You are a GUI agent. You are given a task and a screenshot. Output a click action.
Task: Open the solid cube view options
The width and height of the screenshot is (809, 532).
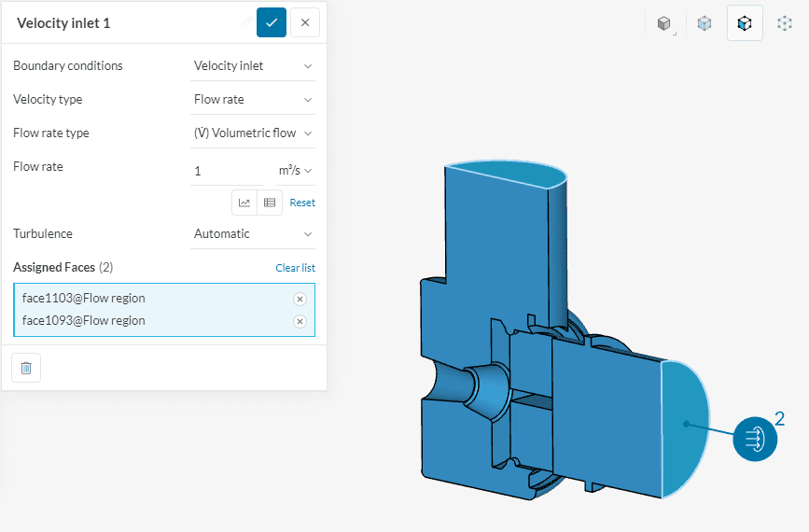[x=664, y=23]
